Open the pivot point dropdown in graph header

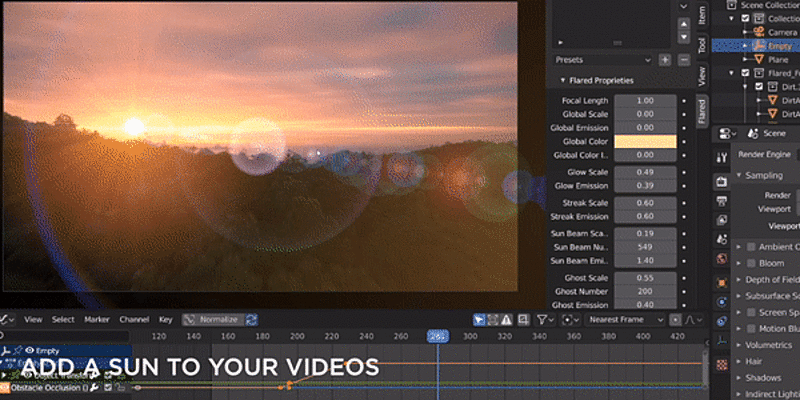click(570, 320)
